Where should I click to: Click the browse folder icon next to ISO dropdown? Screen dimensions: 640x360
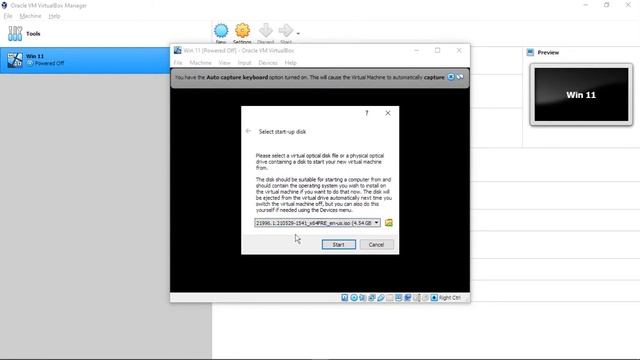point(389,223)
